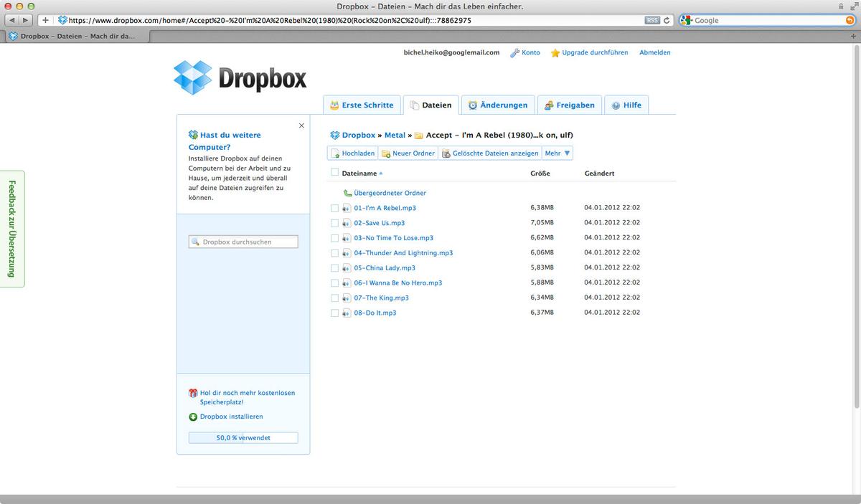Check the box for 03-No Time To Lose.mp3
This screenshot has width=861, height=504.
point(334,238)
